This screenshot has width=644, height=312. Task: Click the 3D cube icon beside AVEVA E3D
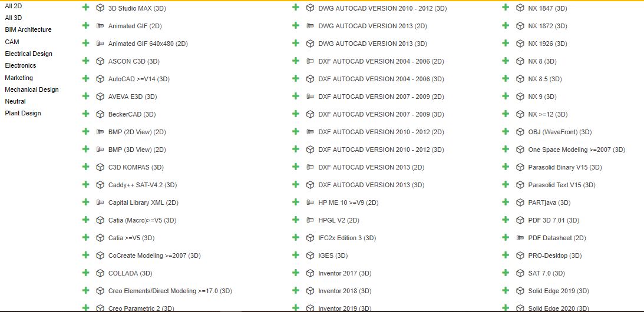(x=100, y=97)
